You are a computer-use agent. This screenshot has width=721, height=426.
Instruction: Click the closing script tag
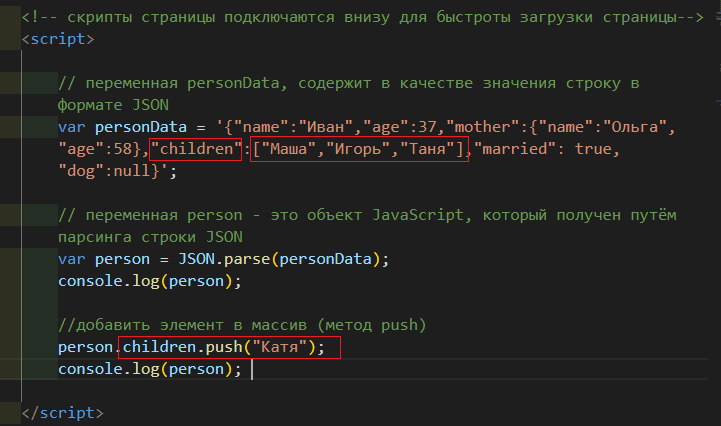coord(63,413)
